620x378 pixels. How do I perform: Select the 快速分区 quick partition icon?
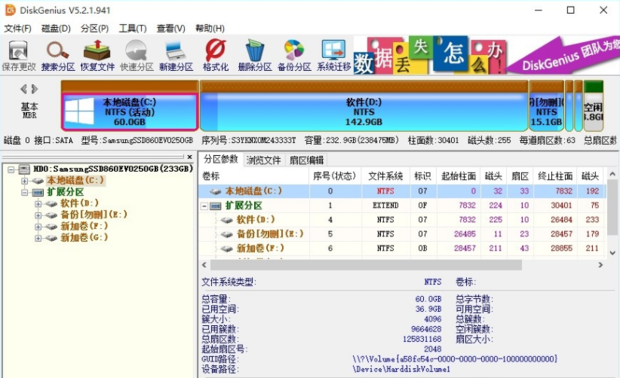pyautogui.click(x=136, y=55)
